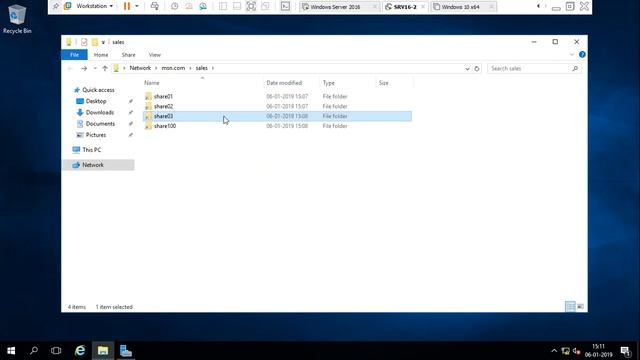640x360 pixels.
Task: Switch to large icons view
Action: [x=580, y=307]
